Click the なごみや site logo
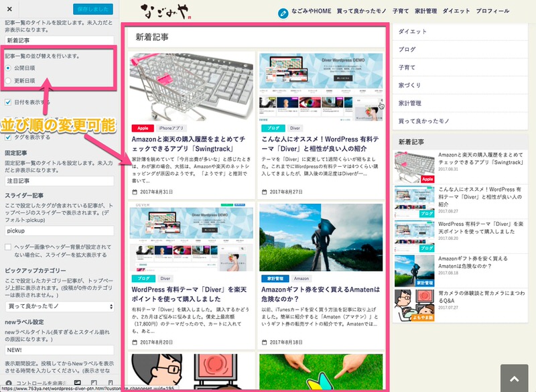 coord(165,11)
